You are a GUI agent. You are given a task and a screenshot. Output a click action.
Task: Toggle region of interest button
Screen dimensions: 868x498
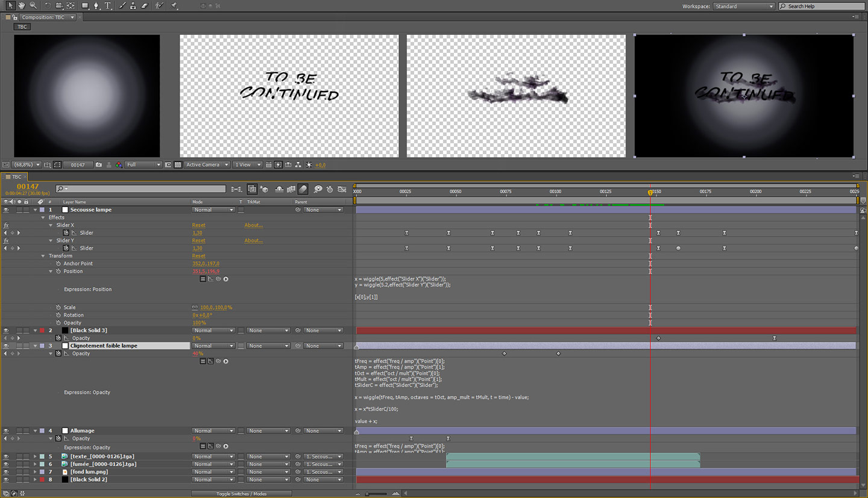[168, 164]
